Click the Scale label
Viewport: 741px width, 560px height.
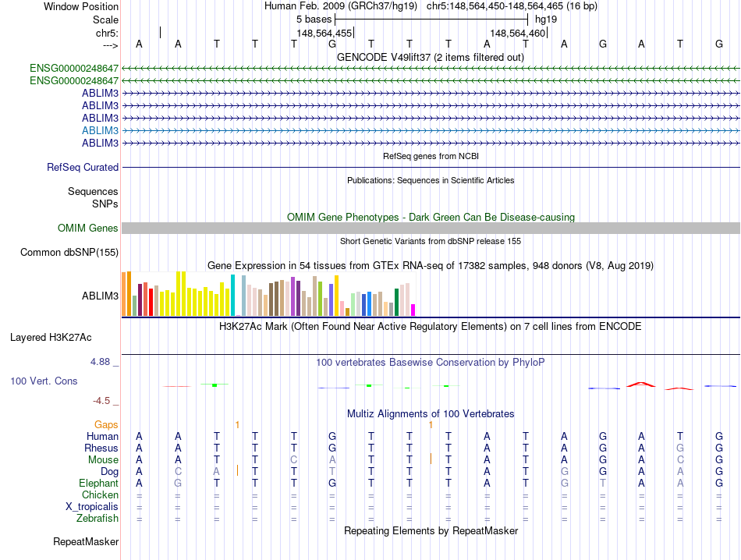click(x=105, y=19)
